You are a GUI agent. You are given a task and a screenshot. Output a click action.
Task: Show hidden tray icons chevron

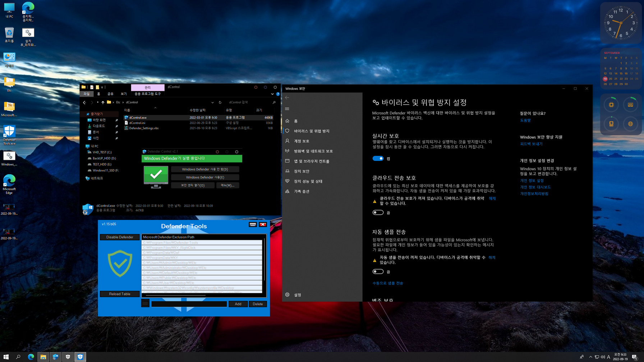(x=590, y=357)
